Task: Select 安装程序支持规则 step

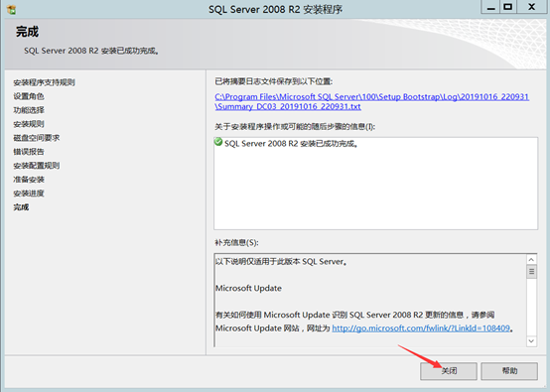Action: click(x=45, y=82)
